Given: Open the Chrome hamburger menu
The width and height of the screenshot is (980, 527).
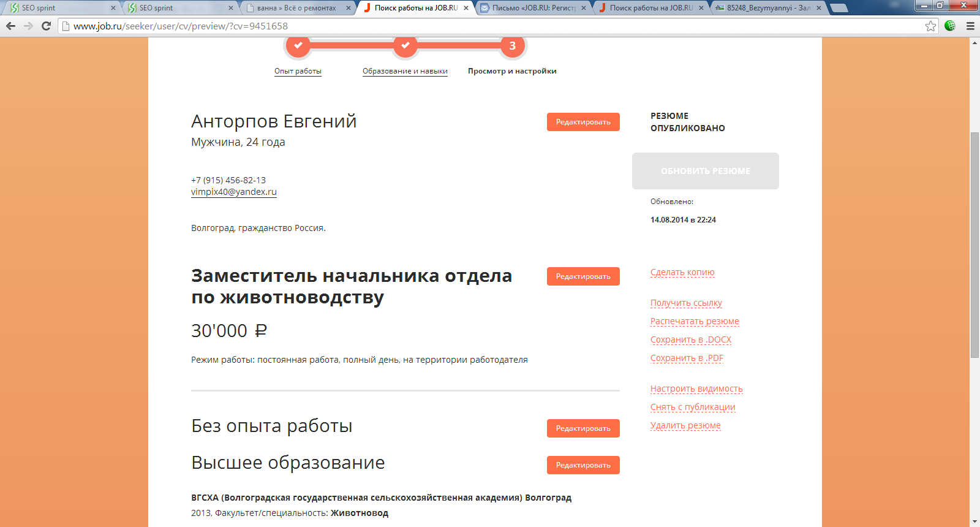Looking at the screenshot, I should pyautogui.click(x=970, y=26).
